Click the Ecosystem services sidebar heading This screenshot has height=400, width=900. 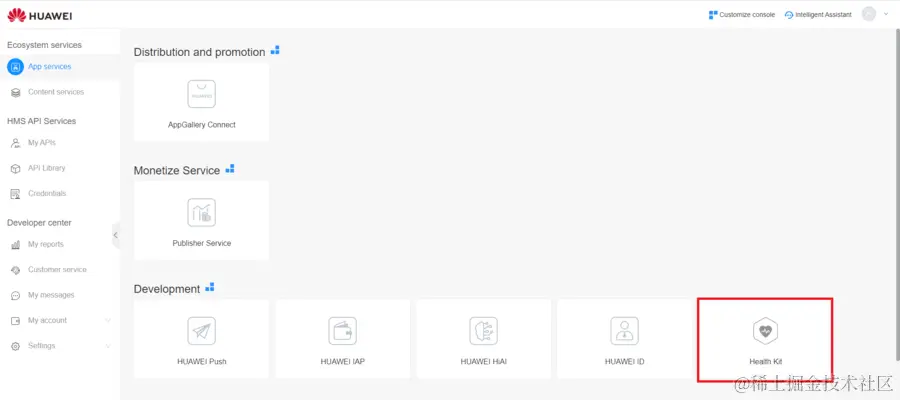pos(44,45)
